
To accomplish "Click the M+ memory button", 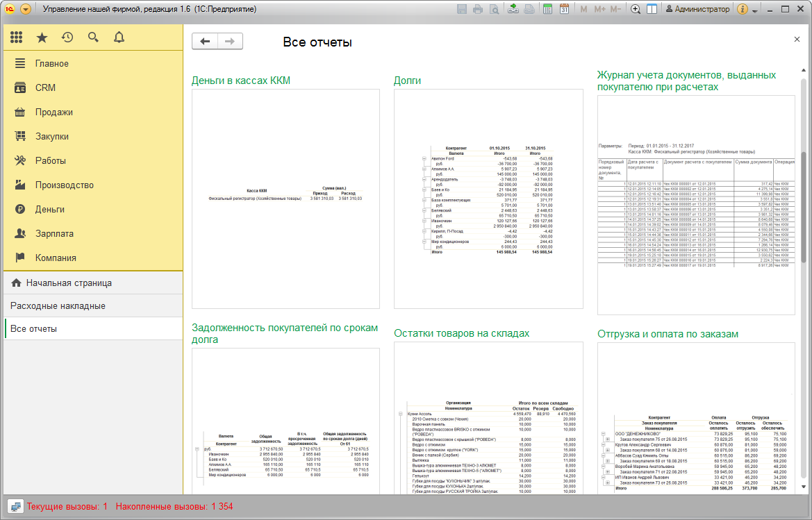I will point(599,9).
